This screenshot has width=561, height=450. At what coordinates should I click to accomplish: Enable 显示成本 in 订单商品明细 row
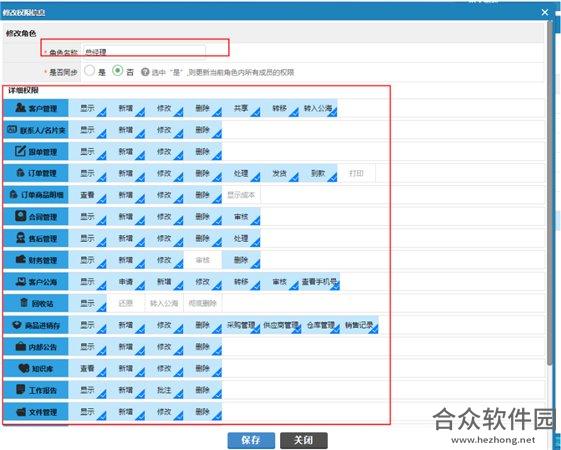pos(241,195)
